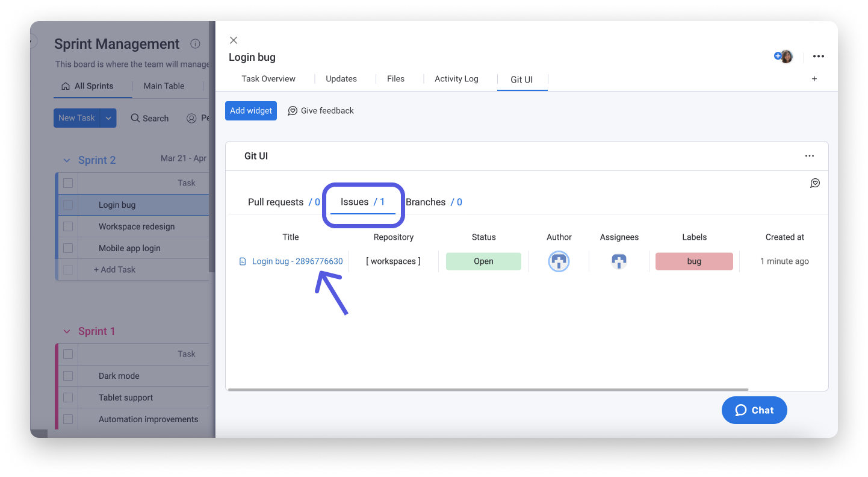Switch to the Updates tab
The image size is (868, 477).
pos(341,78)
